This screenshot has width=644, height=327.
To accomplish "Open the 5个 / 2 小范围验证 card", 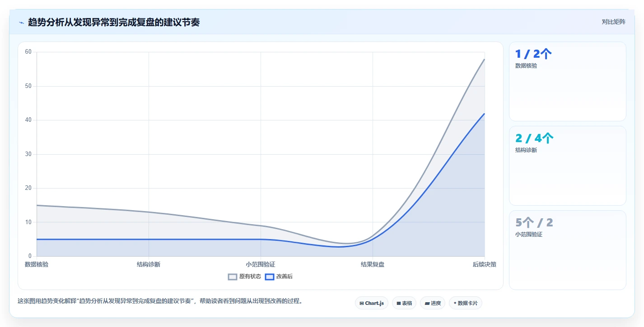I will pos(567,250).
